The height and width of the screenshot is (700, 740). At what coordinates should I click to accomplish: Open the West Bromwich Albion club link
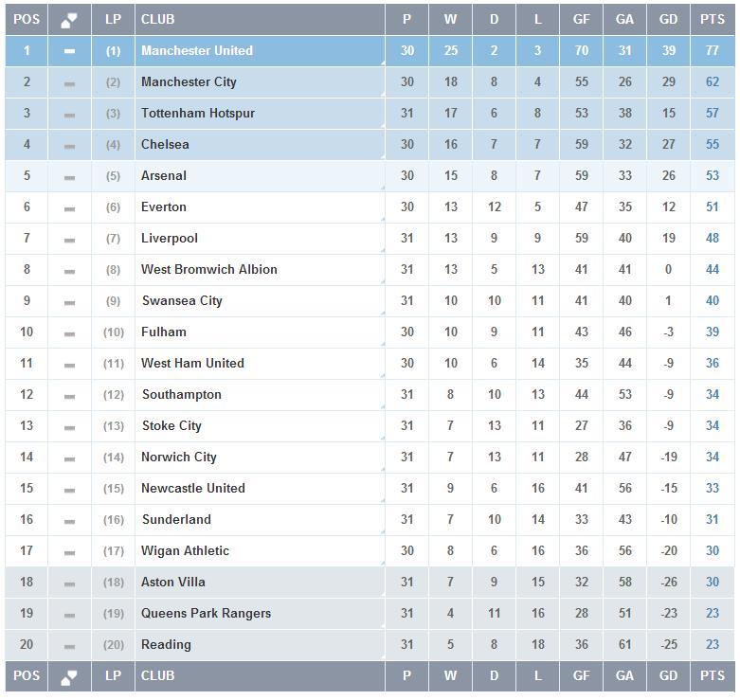[208, 270]
